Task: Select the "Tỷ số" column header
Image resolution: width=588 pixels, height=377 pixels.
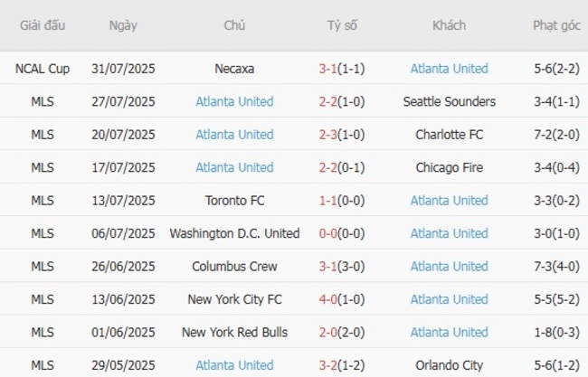Action: (342, 25)
